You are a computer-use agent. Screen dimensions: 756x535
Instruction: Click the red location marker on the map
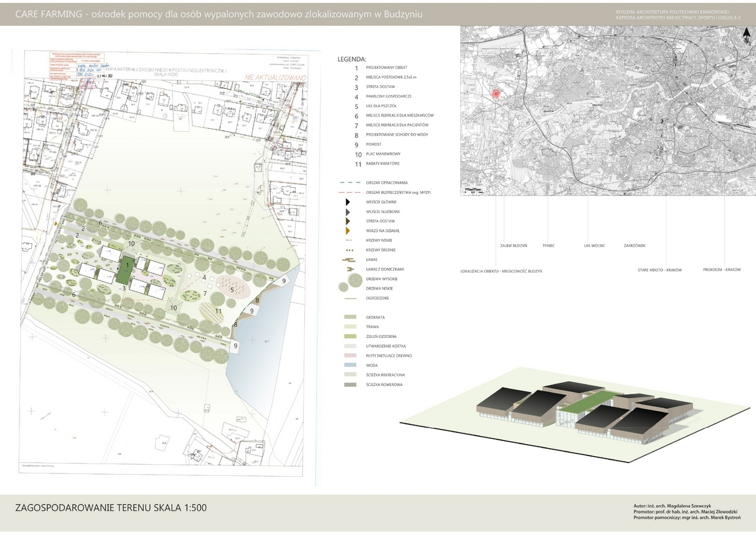496,93
